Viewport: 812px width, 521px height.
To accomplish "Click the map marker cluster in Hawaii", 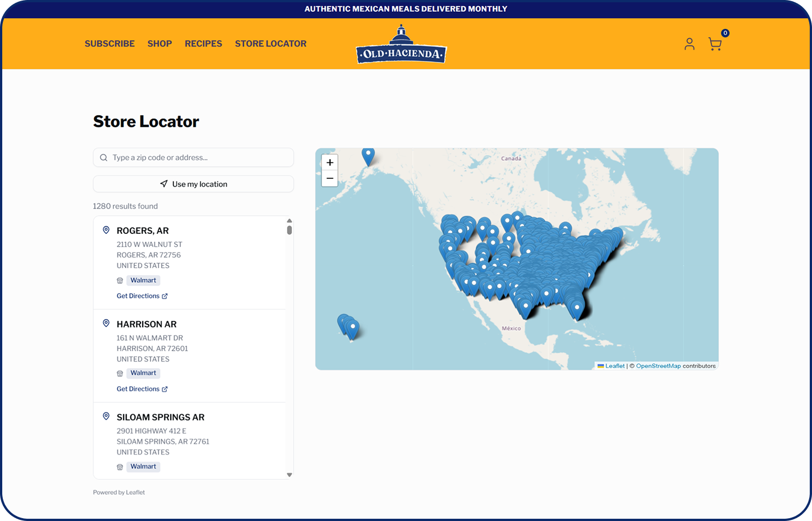I will 349,327.
